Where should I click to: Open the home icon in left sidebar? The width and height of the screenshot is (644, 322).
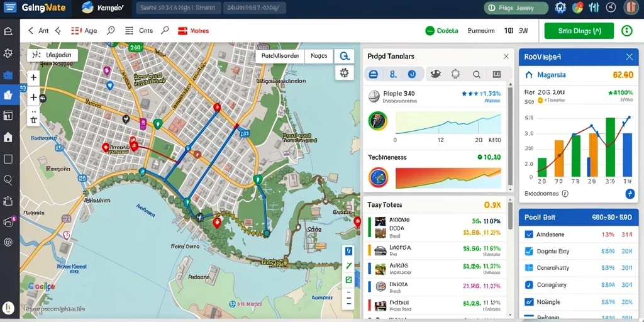(x=8, y=137)
